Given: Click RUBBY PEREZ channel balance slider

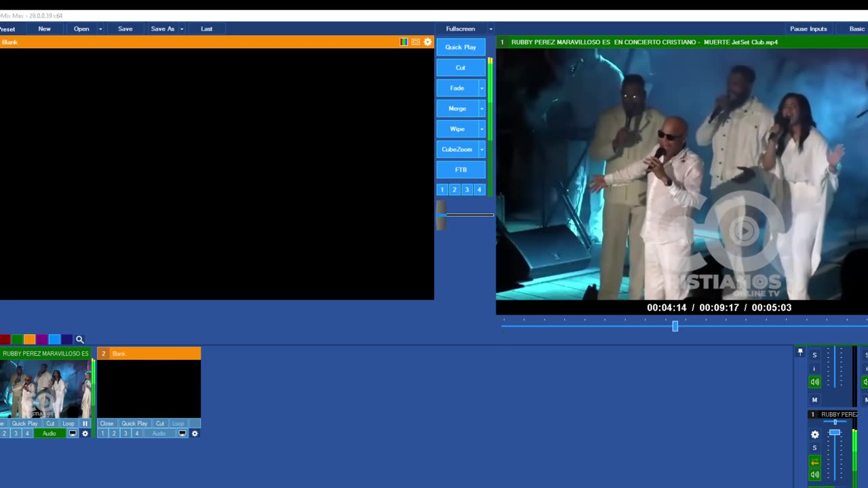Looking at the screenshot, I should tap(835, 422).
